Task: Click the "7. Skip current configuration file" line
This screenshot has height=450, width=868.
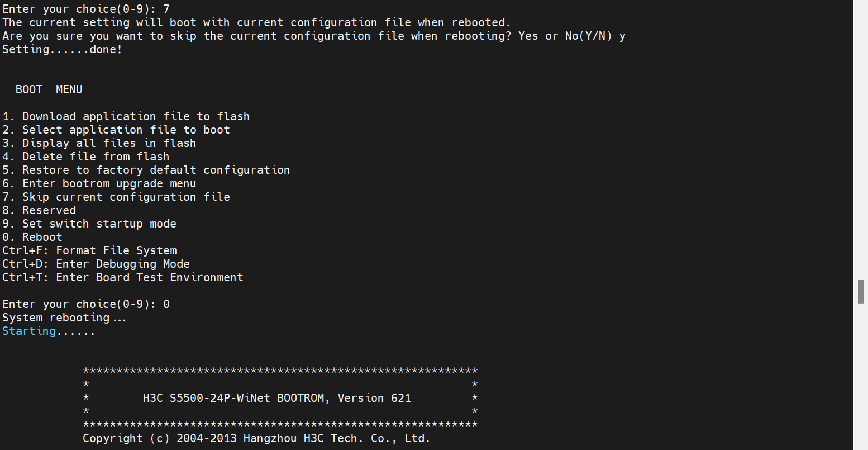Action: click(x=116, y=197)
